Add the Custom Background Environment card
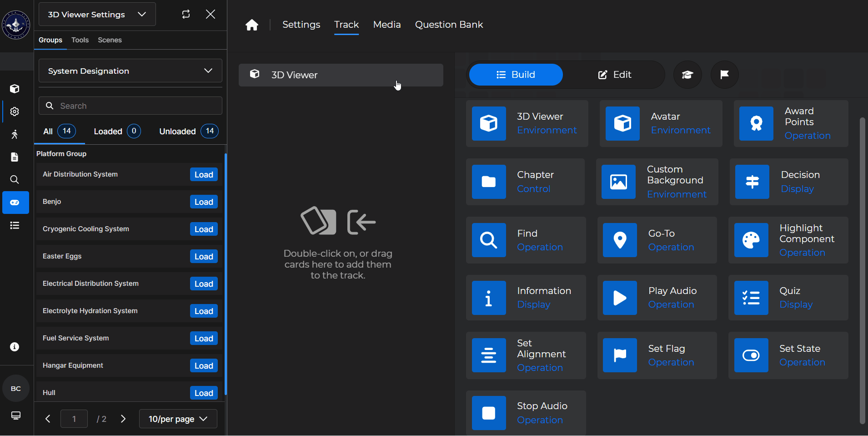 pos(657,182)
